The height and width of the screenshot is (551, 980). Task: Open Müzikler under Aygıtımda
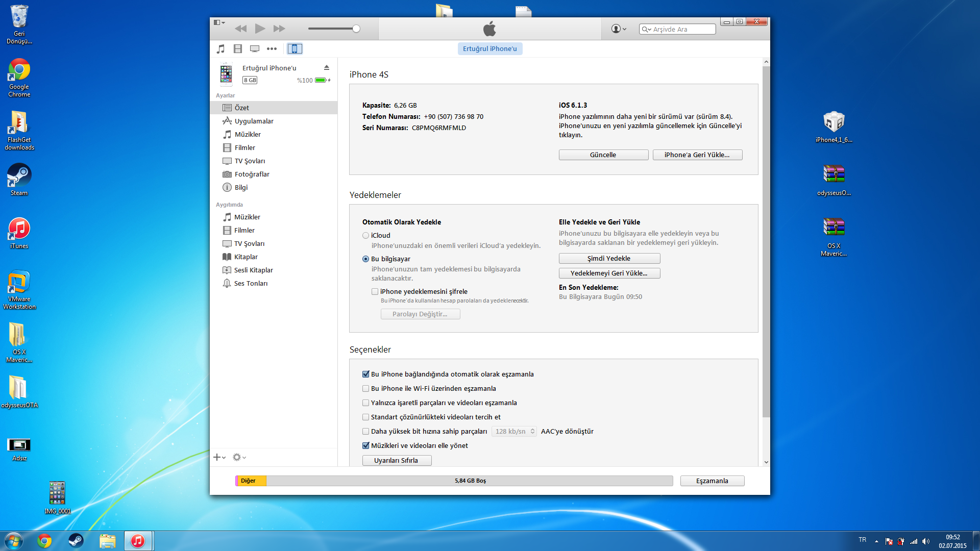(274, 217)
